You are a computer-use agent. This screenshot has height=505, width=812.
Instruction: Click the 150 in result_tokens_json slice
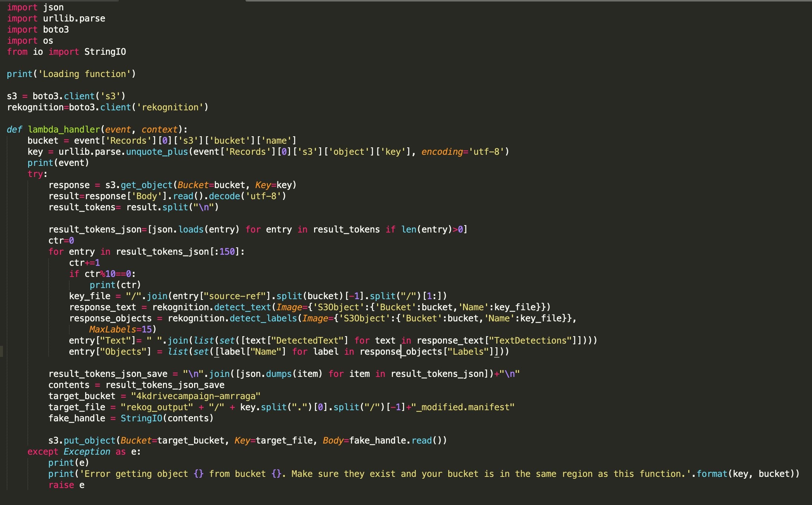(x=227, y=252)
